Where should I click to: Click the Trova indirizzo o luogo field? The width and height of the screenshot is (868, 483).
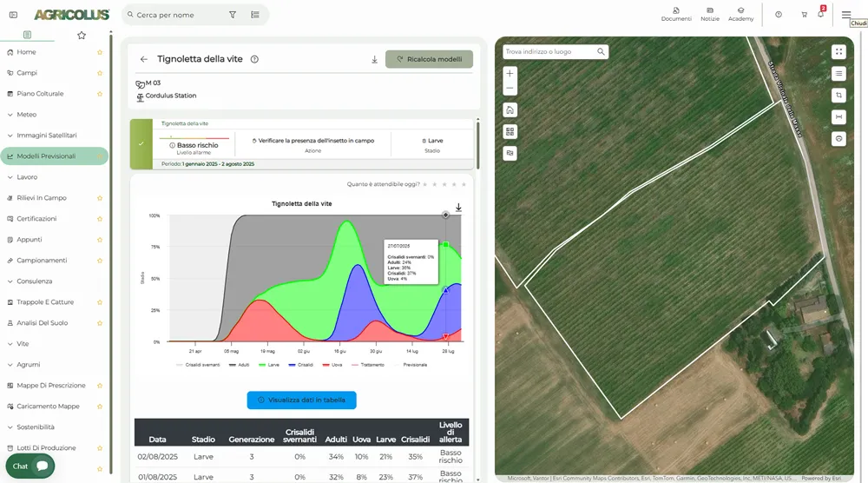549,52
